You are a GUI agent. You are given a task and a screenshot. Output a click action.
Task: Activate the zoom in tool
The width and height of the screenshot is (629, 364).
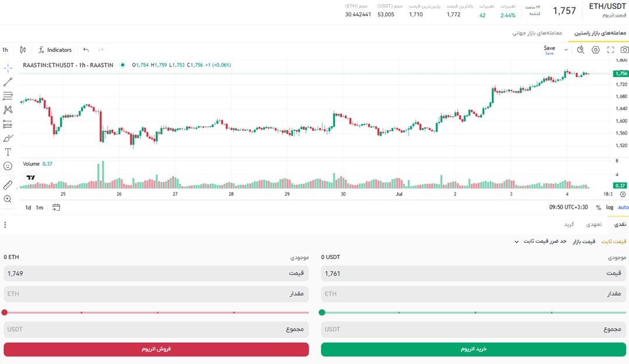click(8, 199)
